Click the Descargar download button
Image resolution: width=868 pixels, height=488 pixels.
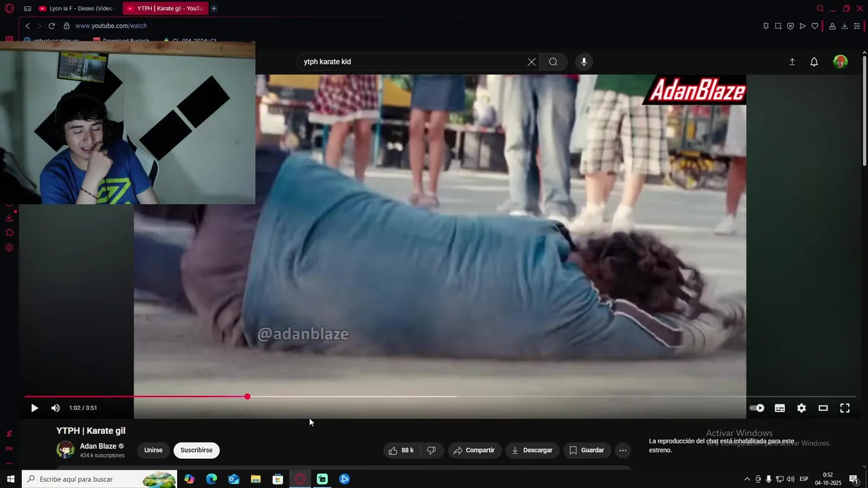(x=532, y=450)
